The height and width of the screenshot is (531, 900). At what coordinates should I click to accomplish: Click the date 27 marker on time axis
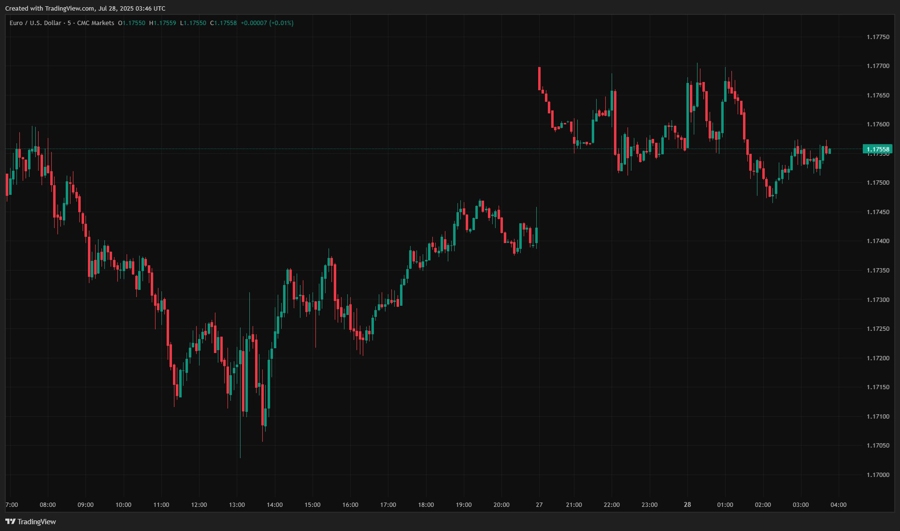[539, 505]
